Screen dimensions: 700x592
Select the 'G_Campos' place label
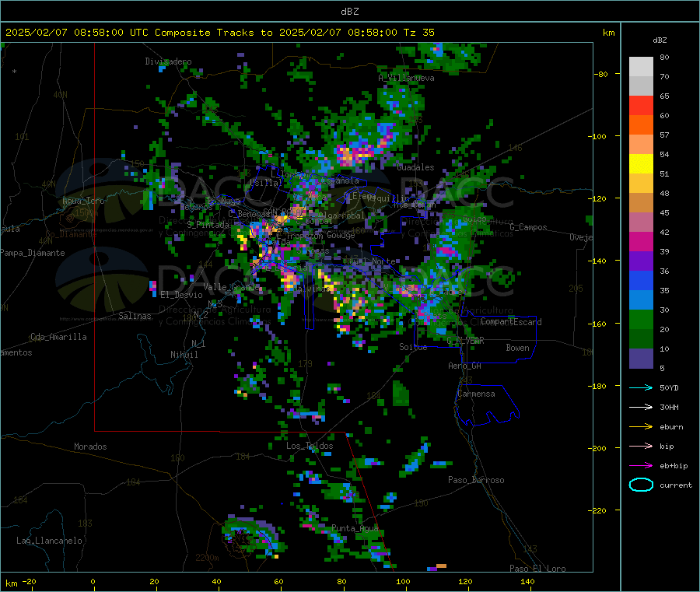click(529, 227)
